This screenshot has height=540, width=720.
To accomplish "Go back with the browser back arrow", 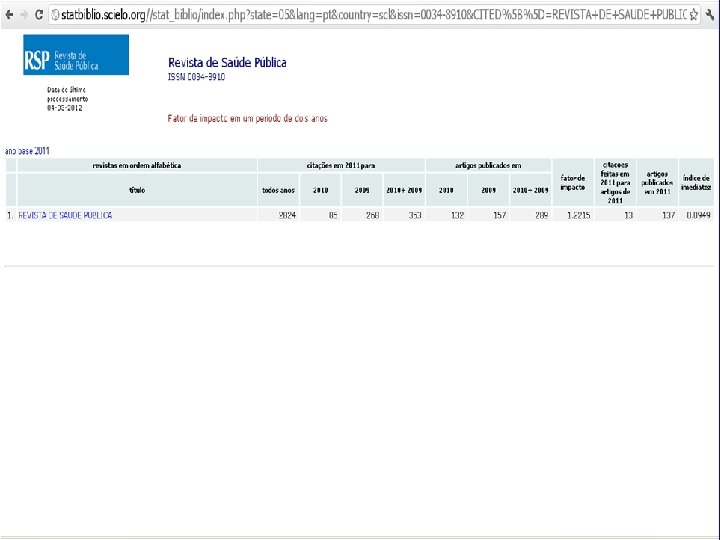I will pyautogui.click(x=9, y=15).
